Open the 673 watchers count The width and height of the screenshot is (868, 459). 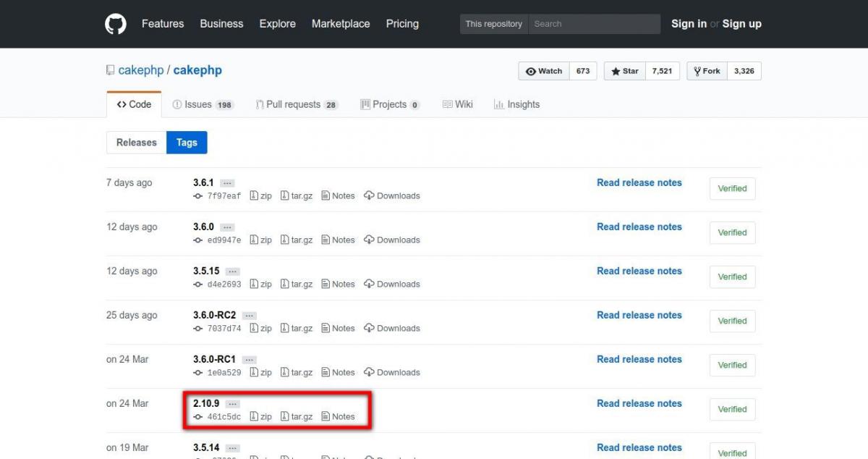pos(583,71)
